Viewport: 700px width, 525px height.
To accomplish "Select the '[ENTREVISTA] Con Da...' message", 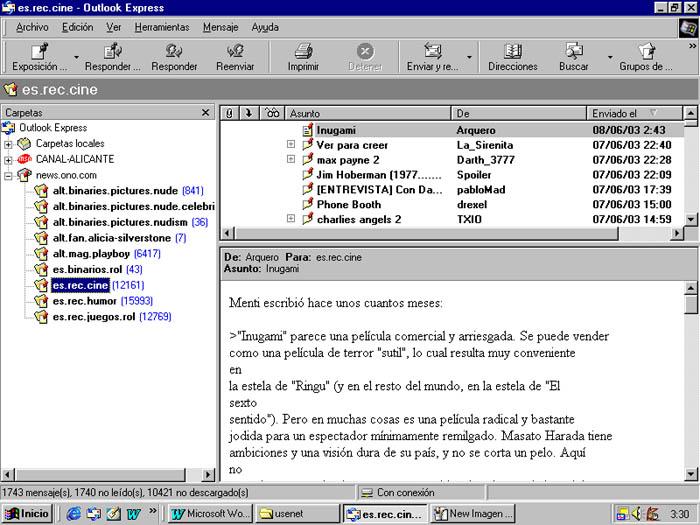I will 452,190.
